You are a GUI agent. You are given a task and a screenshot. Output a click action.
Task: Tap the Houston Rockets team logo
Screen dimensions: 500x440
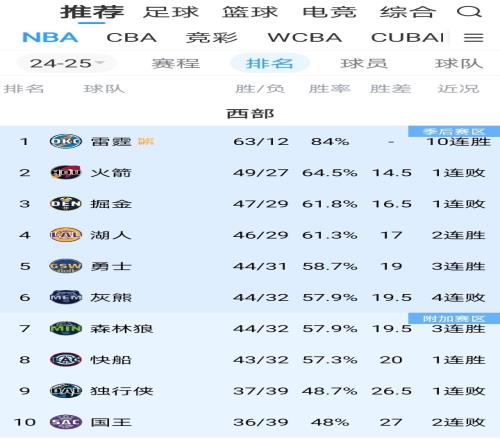(x=66, y=172)
